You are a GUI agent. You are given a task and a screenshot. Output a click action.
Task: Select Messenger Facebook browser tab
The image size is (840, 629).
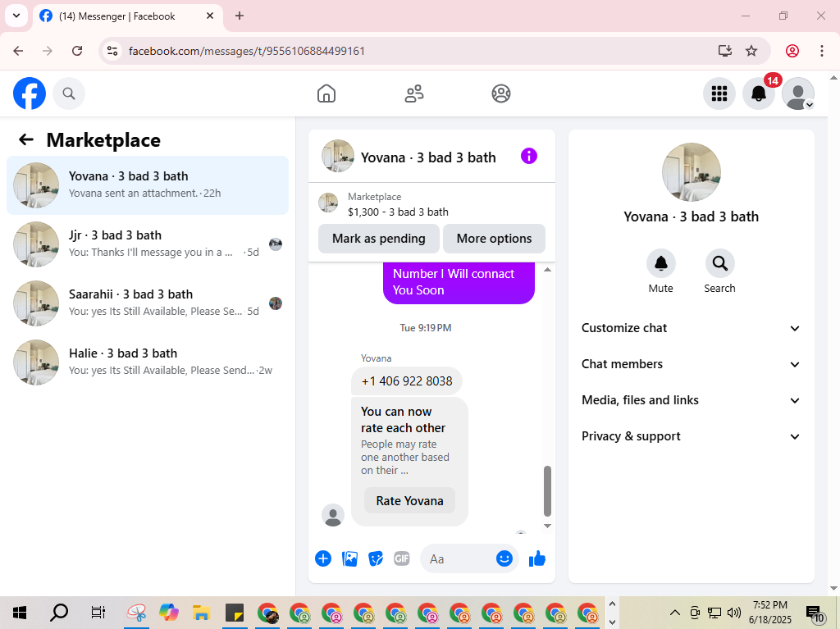pyautogui.click(x=127, y=16)
